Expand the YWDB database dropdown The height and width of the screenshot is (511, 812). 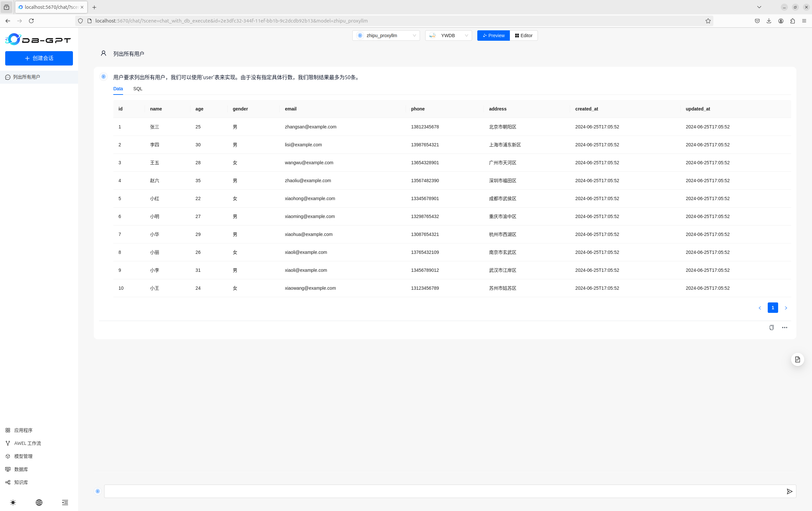coord(448,36)
